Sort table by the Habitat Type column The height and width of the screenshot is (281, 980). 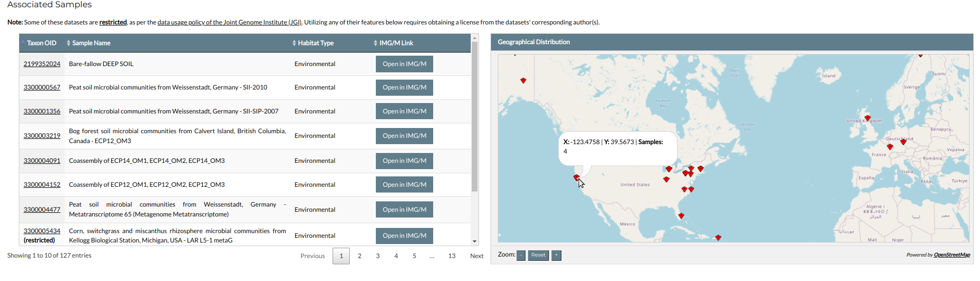click(315, 43)
